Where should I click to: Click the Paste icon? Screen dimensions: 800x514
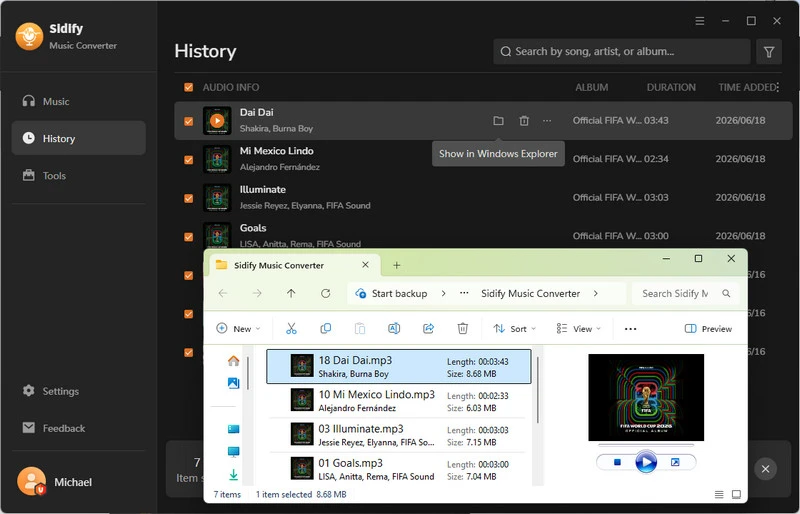coord(360,329)
